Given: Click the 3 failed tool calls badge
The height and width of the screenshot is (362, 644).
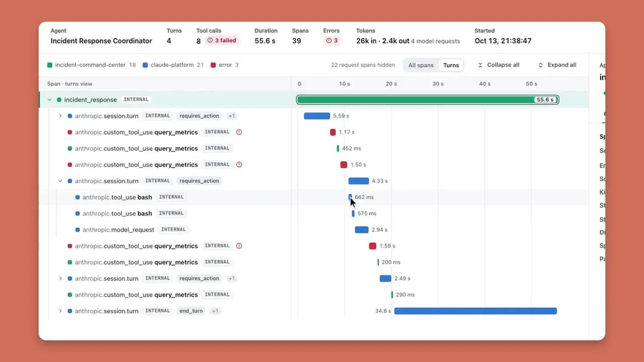Looking at the screenshot, I should point(222,41).
